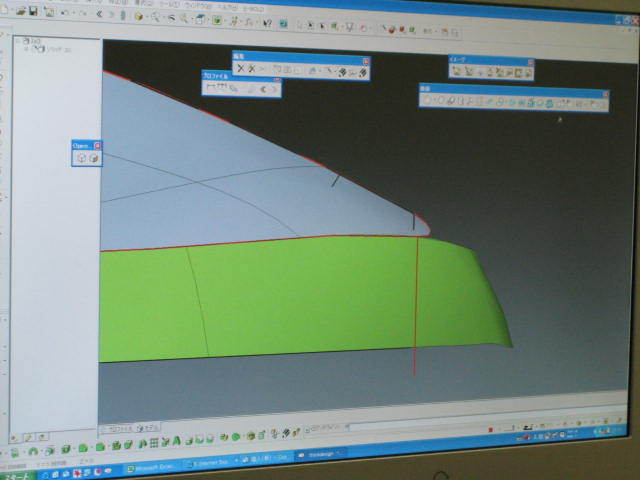Open a file with the folder icon
Image resolution: width=640 pixels, height=480 pixels.
pyautogui.click(x=20, y=11)
